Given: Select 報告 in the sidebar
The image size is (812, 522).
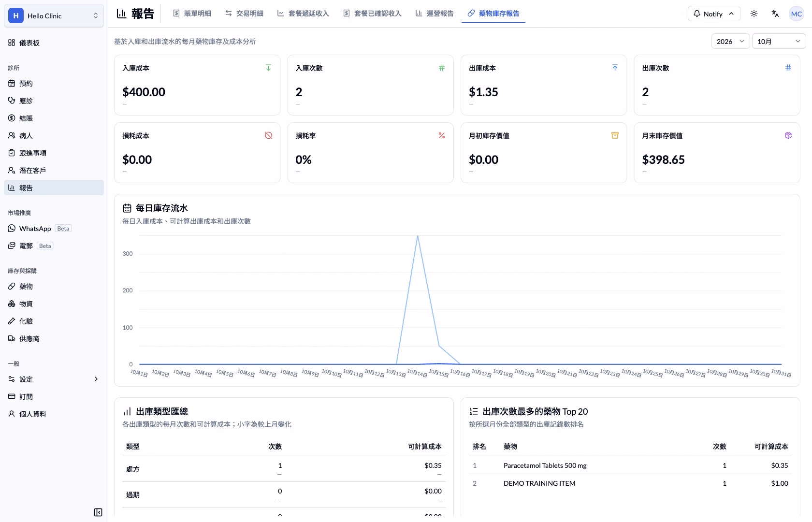Looking at the screenshot, I should point(54,188).
